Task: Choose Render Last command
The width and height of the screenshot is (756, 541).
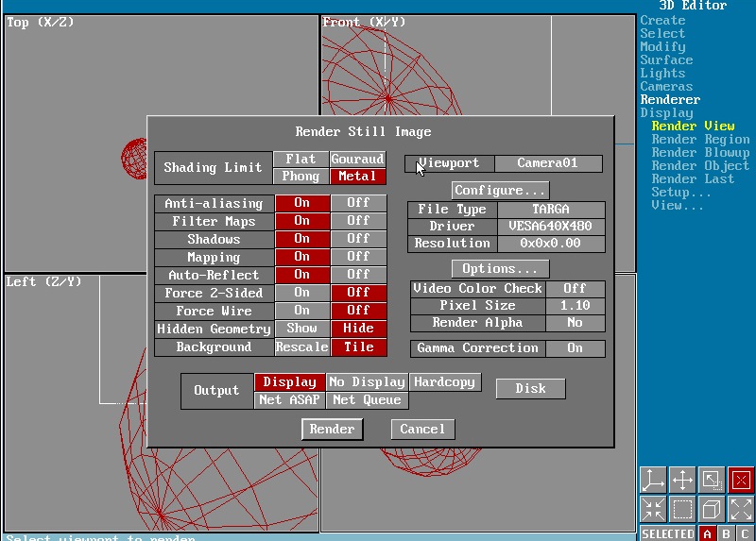Action: pyautogui.click(x=693, y=178)
